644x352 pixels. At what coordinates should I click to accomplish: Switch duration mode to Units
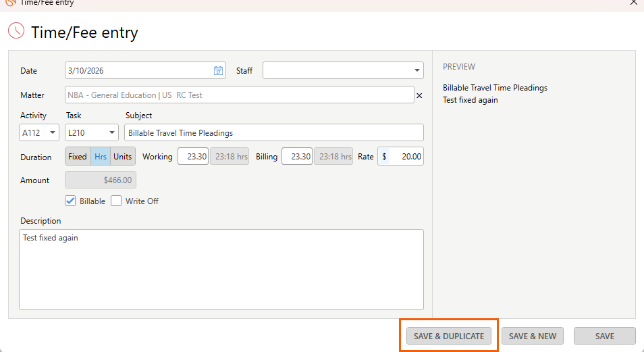click(x=123, y=157)
